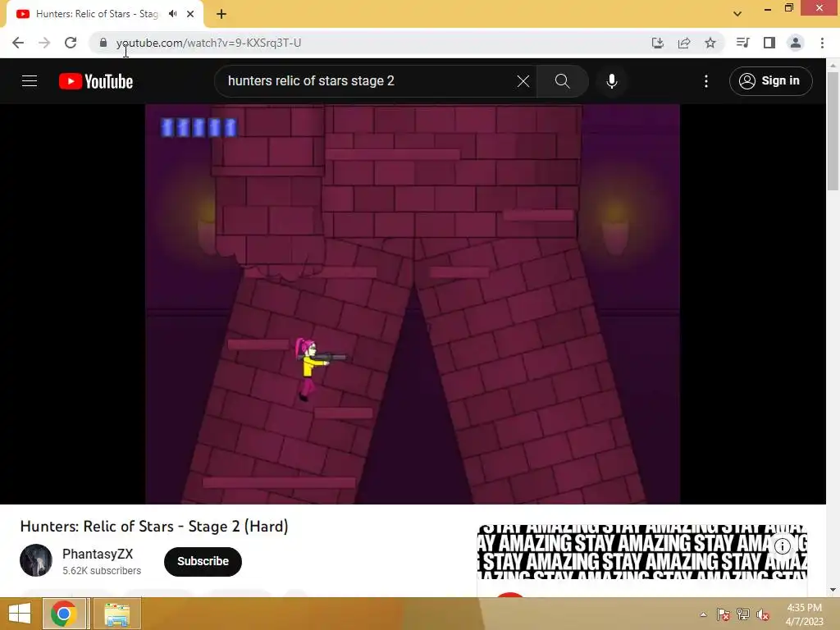Image resolution: width=840 pixels, height=630 pixels.
Task: Open Chrome media controls
Action: coord(742,43)
